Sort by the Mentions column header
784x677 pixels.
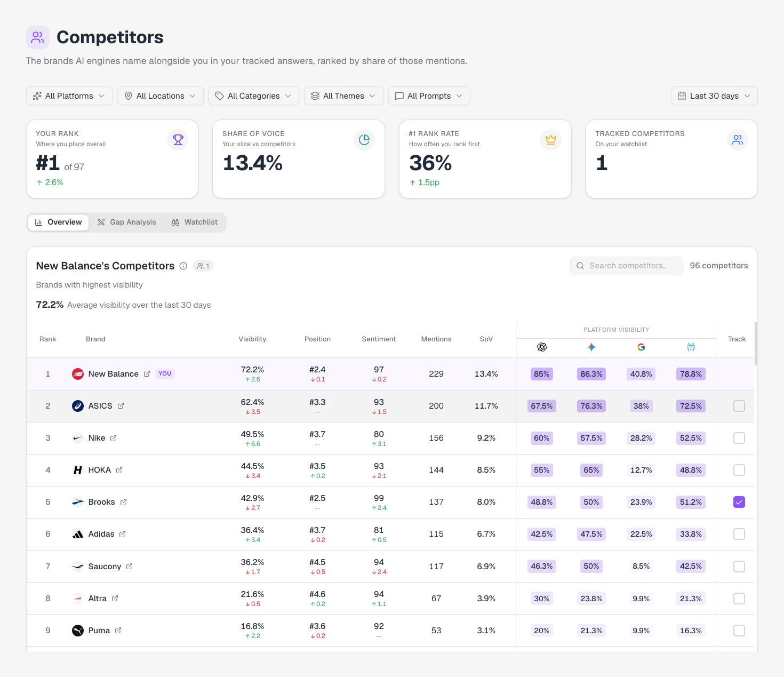pyautogui.click(x=436, y=339)
